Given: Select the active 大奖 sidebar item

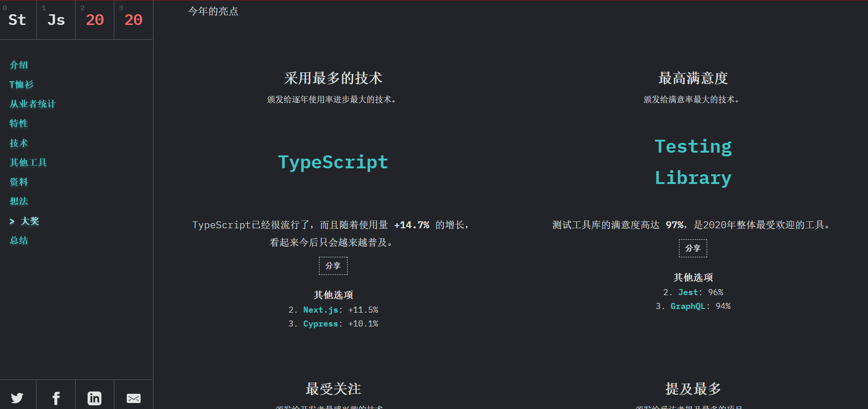Looking at the screenshot, I should pyautogui.click(x=24, y=221).
